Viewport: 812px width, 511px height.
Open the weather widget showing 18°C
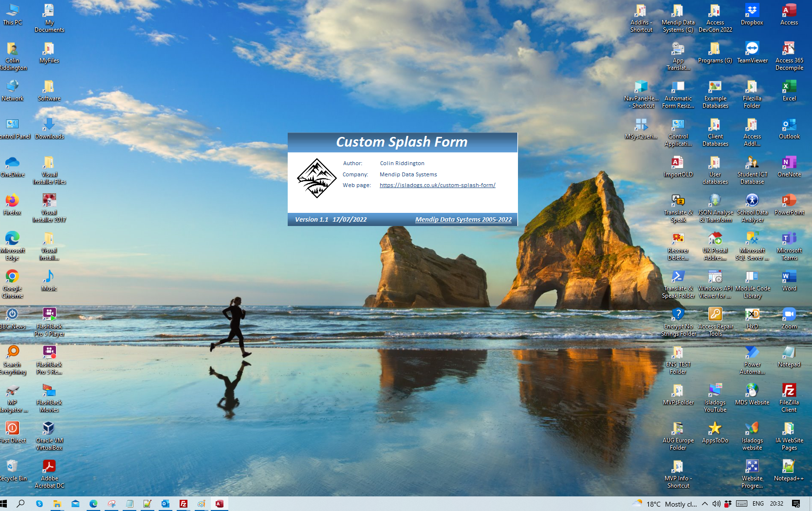(664, 504)
